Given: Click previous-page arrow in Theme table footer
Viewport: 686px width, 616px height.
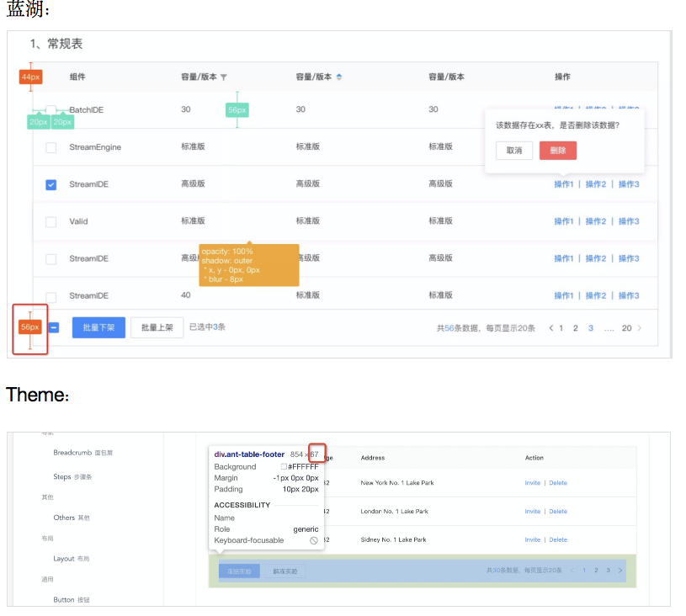Looking at the screenshot, I should (572, 571).
